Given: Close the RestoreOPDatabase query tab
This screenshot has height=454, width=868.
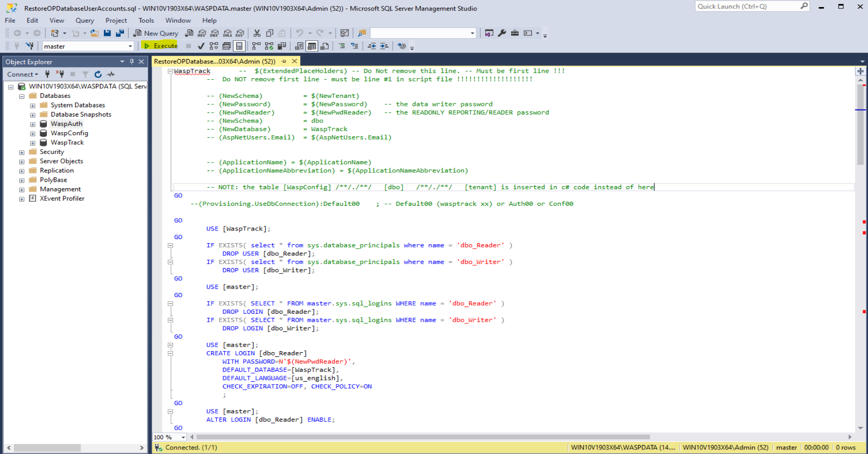Looking at the screenshot, I should [294, 61].
